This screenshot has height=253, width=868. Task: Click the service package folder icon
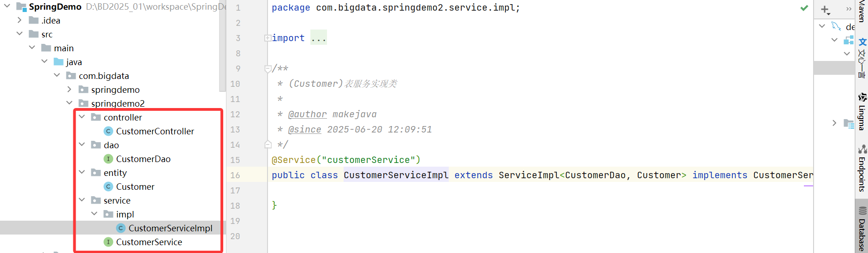pyautogui.click(x=96, y=200)
